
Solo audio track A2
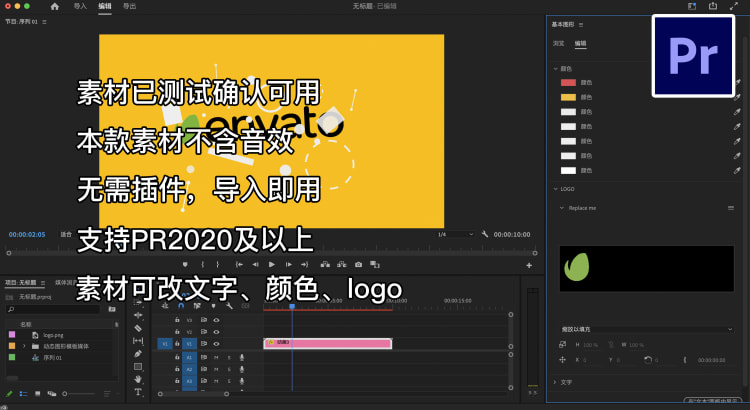click(x=229, y=369)
